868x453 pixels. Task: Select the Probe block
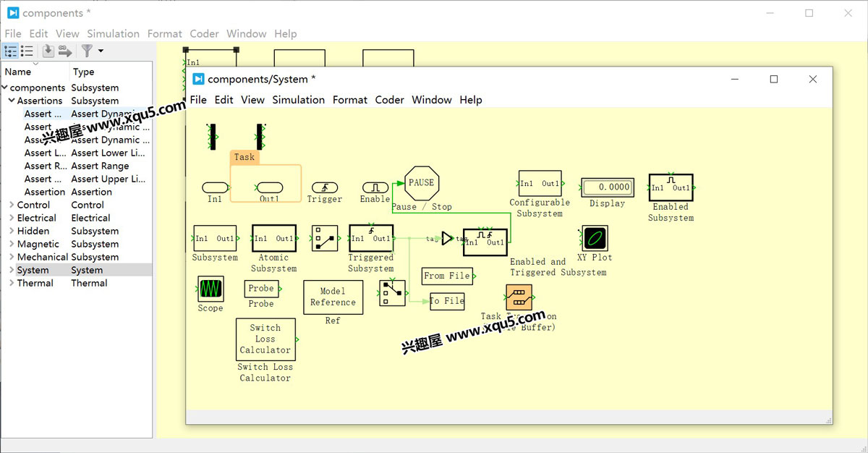[261, 288]
